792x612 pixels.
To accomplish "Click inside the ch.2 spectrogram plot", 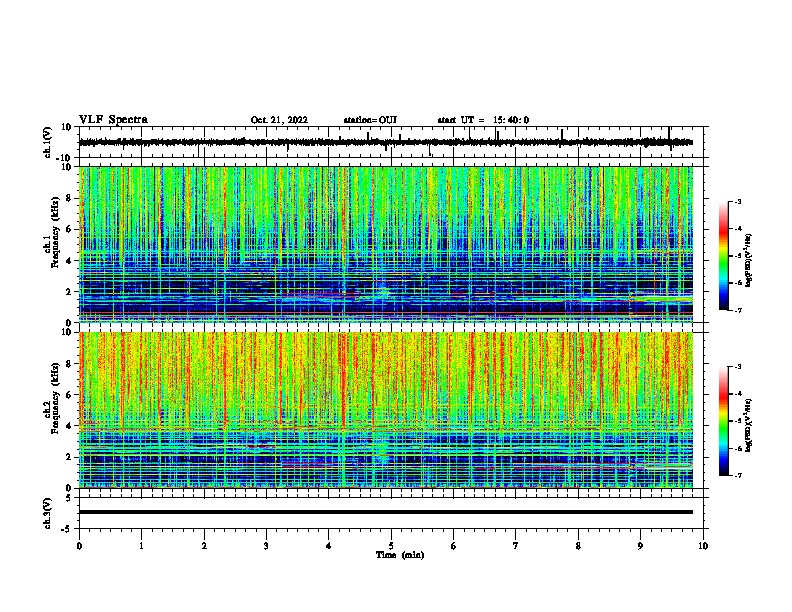I will click(x=385, y=410).
